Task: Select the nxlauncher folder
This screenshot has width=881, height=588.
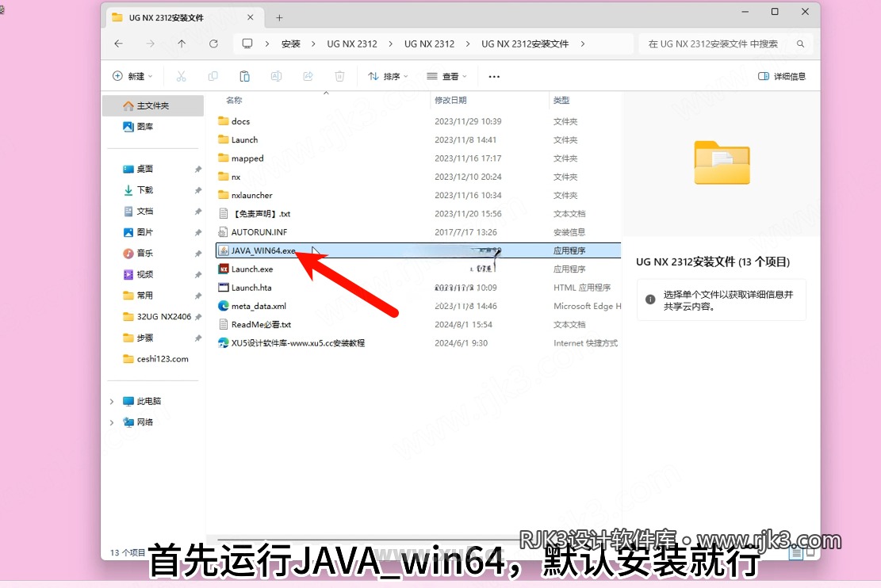Action: point(419,196)
